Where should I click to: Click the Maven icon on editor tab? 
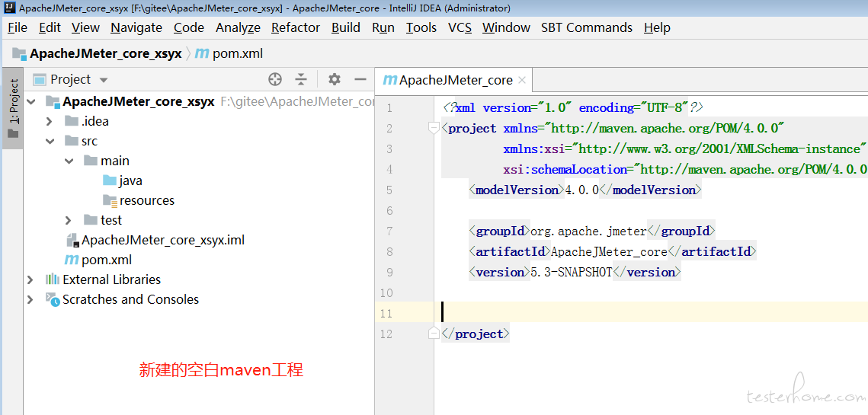point(390,80)
